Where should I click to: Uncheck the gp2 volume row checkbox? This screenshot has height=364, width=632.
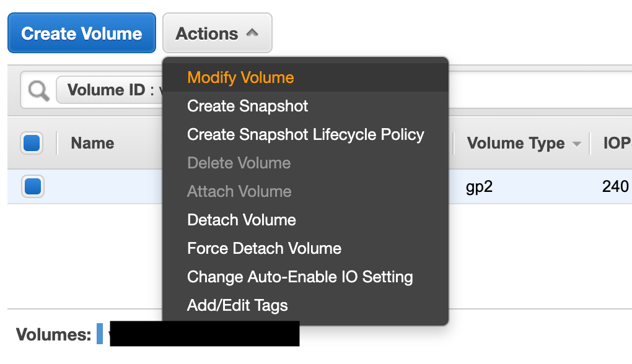pos(33,186)
